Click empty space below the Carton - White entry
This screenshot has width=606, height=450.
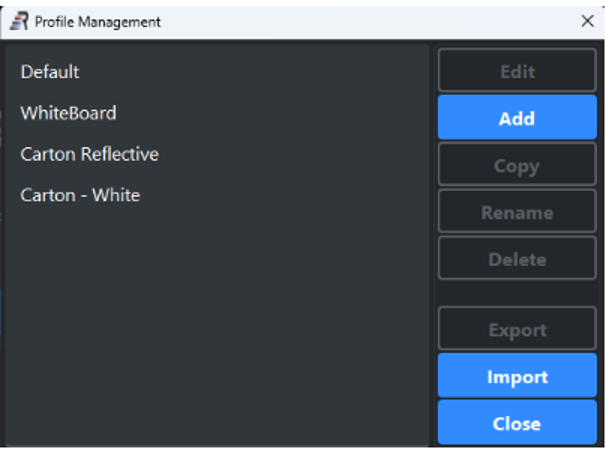tap(200, 300)
